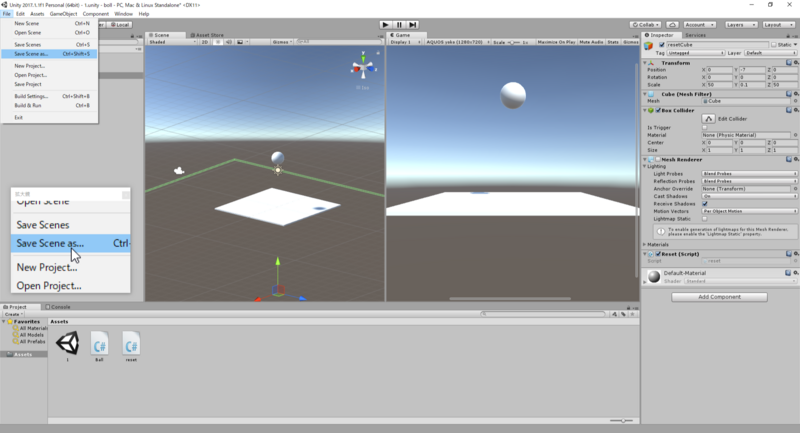
Task: Click Save Scene as... in File menu
Action: pyautogui.click(x=49, y=54)
